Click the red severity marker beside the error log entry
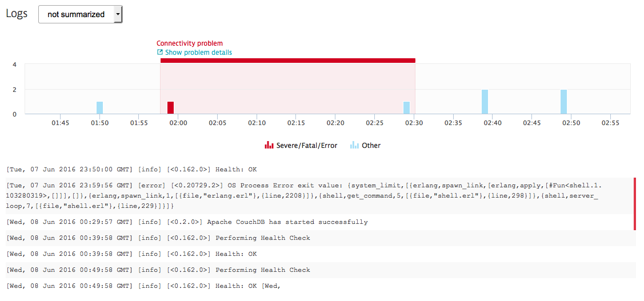644x301 pixels. click(x=635, y=204)
